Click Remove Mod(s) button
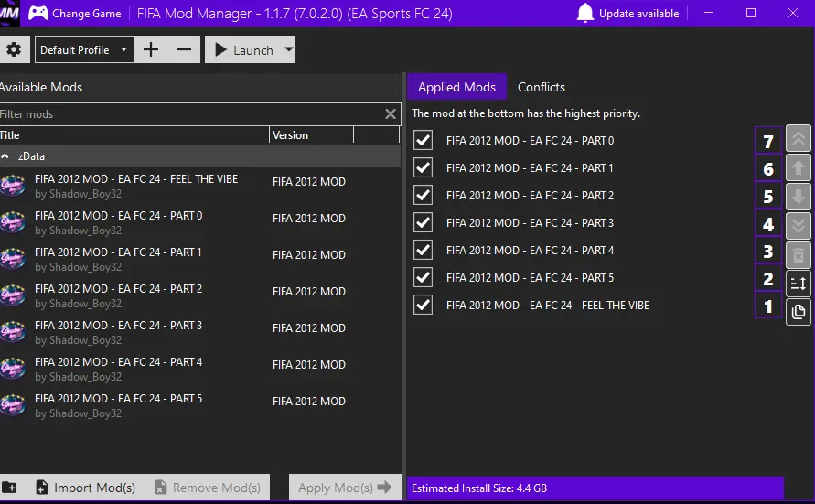The image size is (815, 504). (208, 488)
